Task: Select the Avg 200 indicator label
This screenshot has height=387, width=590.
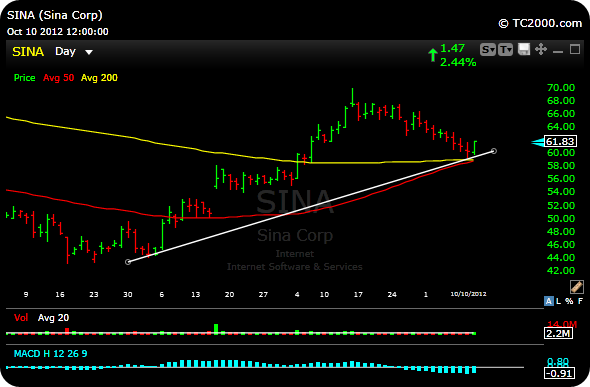Action: [x=99, y=78]
